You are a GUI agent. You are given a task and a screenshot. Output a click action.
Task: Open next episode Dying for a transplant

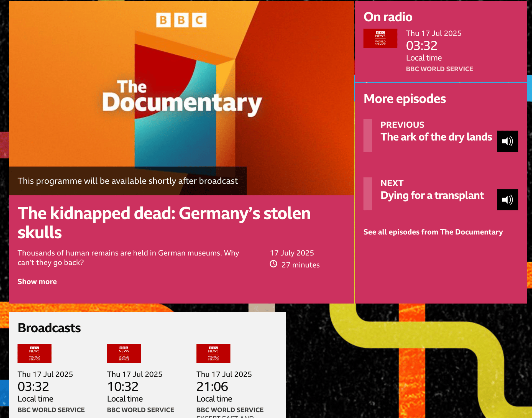[x=432, y=195]
